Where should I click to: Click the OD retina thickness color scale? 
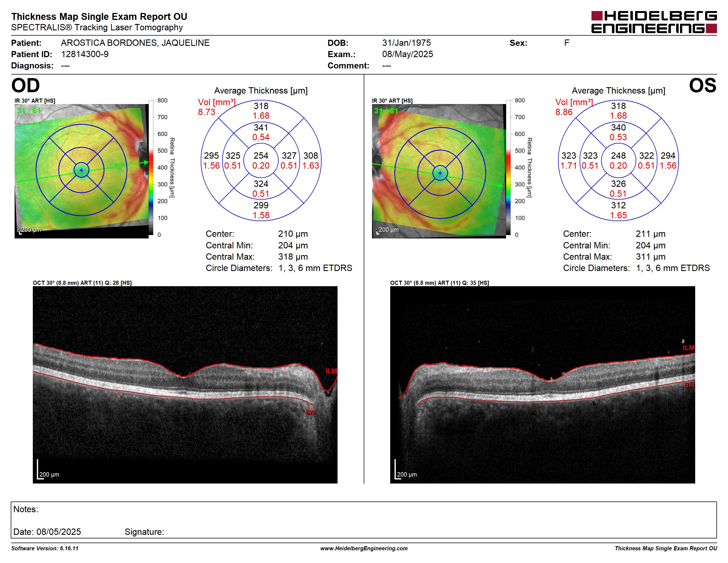(151, 168)
